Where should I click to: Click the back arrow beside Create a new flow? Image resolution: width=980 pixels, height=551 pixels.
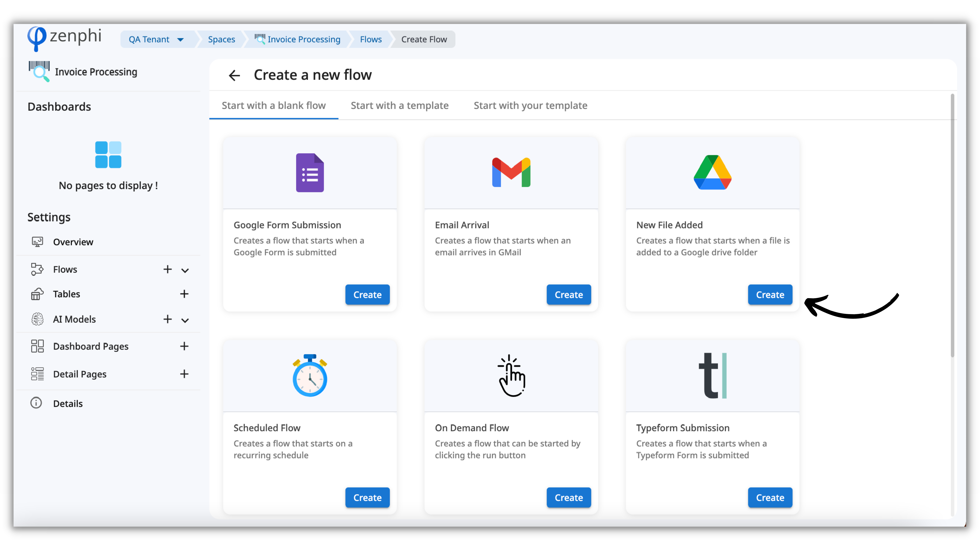click(x=234, y=75)
